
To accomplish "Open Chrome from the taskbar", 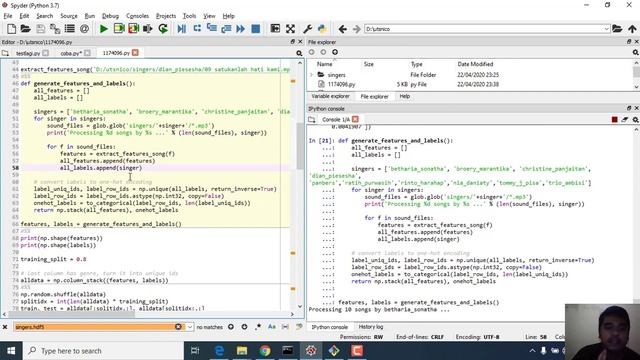I will coord(265,351).
